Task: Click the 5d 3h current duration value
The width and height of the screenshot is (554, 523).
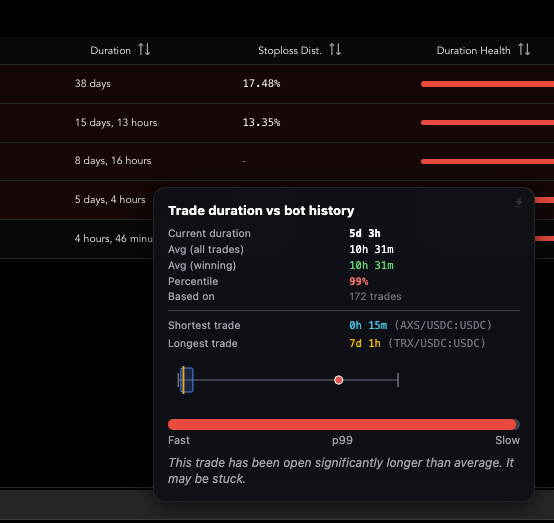Action: click(365, 233)
